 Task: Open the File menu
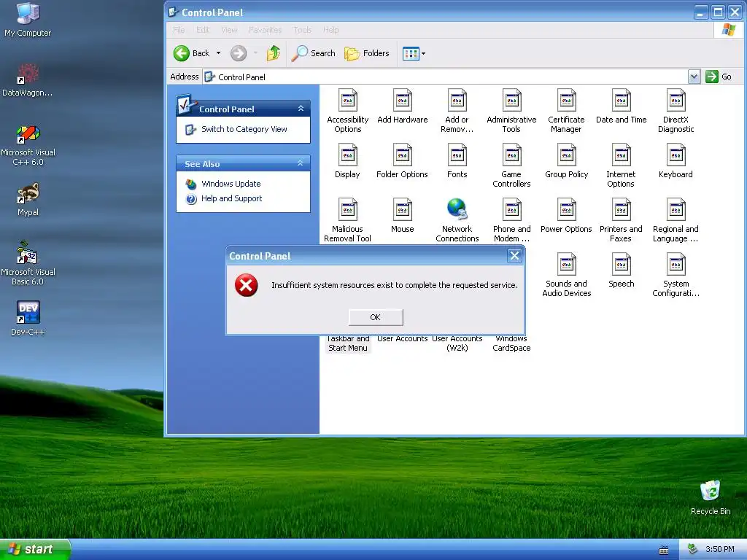click(179, 30)
